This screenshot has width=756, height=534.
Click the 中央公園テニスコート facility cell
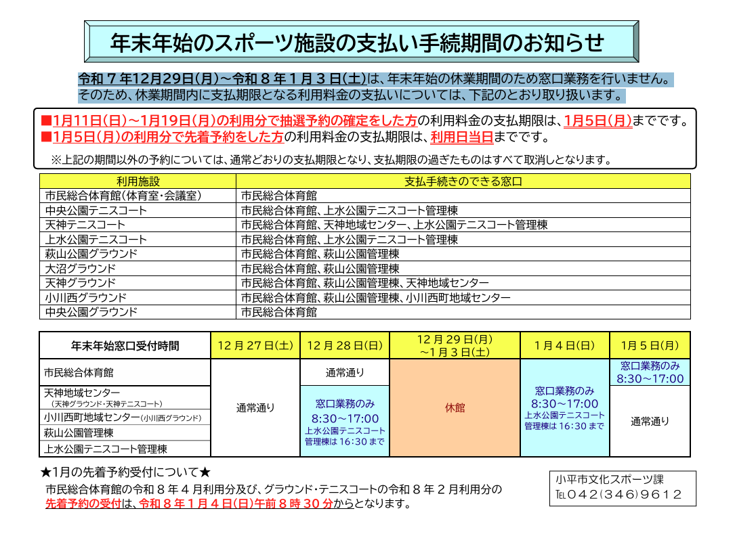tap(138, 210)
